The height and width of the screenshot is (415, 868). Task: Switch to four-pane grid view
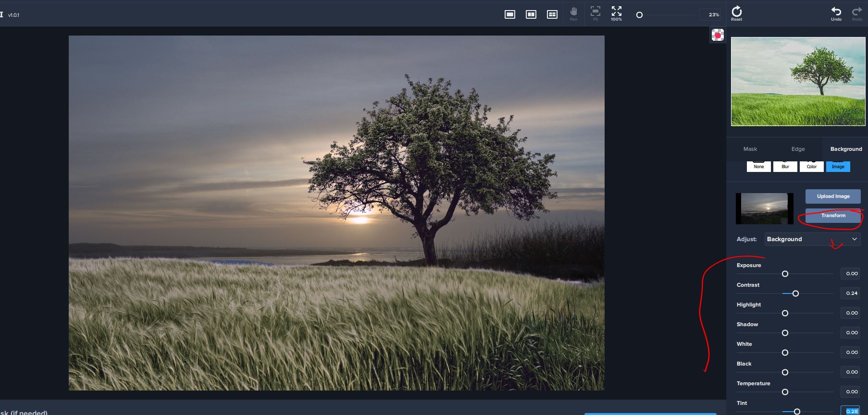click(x=552, y=14)
